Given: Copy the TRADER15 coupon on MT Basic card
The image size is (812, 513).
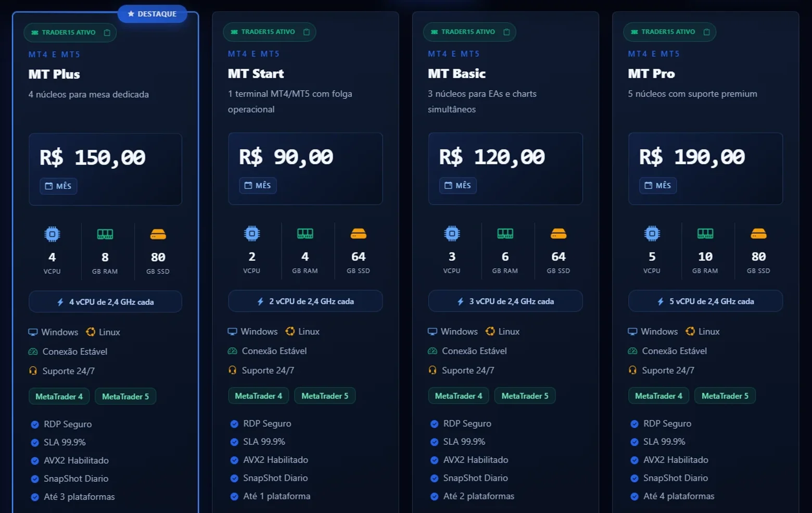Looking at the screenshot, I should tap(506, 32).
